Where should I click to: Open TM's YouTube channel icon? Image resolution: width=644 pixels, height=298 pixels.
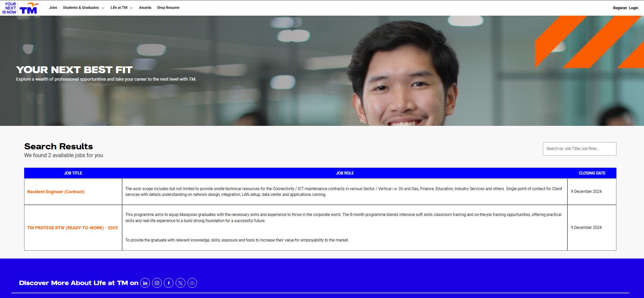[192, 283]
